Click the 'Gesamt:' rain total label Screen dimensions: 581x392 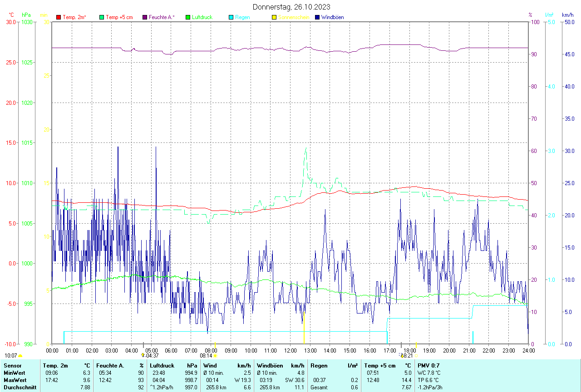[320, 387]
